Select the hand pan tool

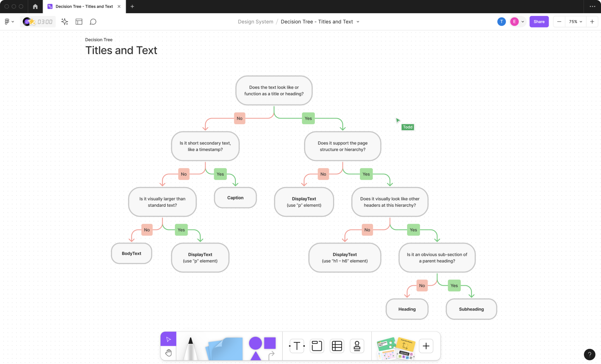click(x=168, y=353)
